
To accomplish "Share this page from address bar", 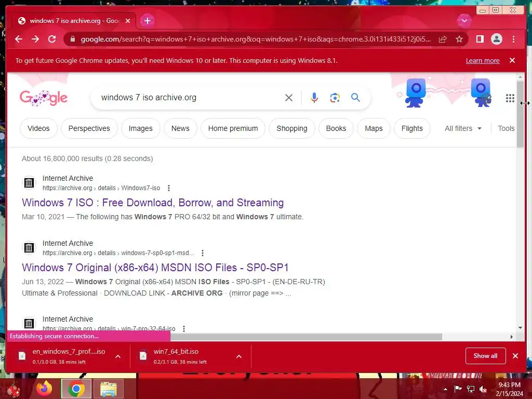I will click(443, 39).
